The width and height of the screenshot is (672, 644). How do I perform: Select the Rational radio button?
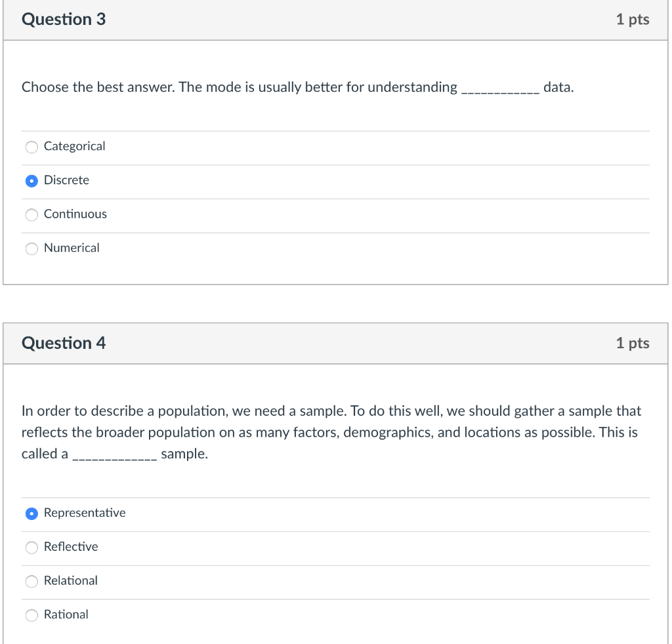[31, 614]
